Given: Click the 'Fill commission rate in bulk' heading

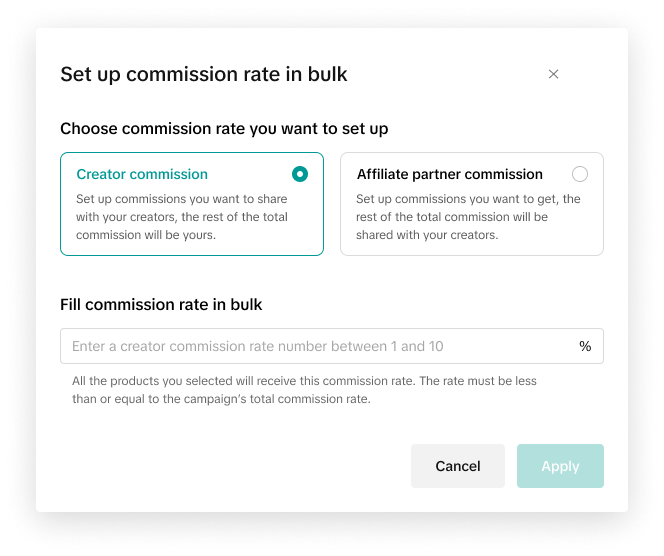Looking at the screenshot, I should pos(161,304).
